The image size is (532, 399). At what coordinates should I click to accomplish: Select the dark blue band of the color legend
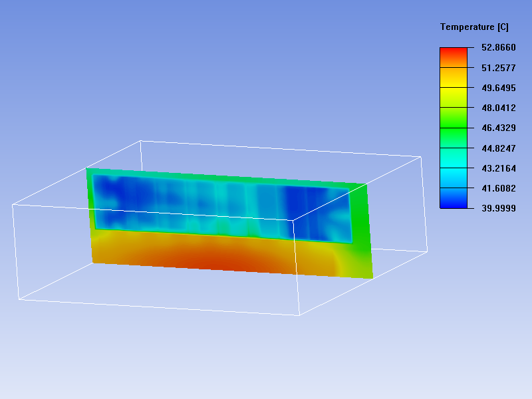[454, 198]
